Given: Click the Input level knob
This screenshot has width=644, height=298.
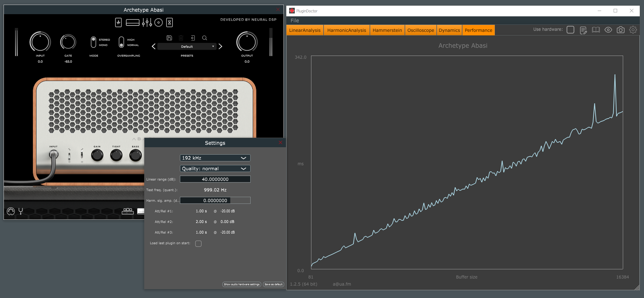Looking at the screenshot, I should tap(40, 42).
